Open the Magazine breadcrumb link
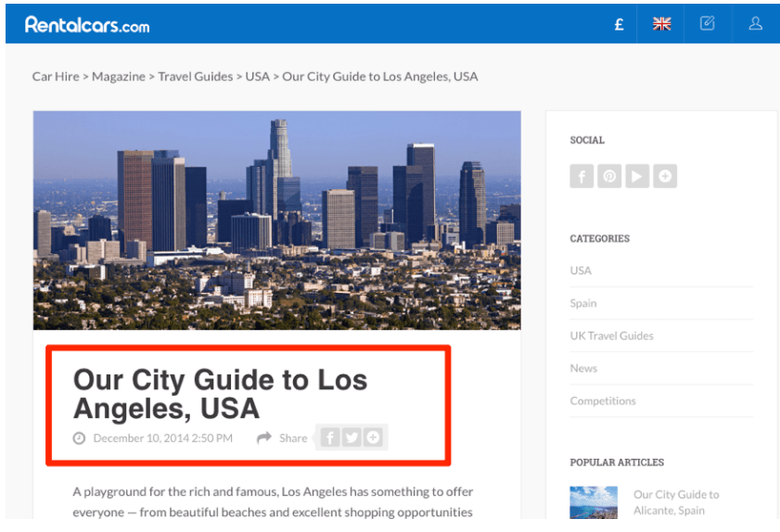The height and width of the screenshot is (532, 780). coord(120,76)
